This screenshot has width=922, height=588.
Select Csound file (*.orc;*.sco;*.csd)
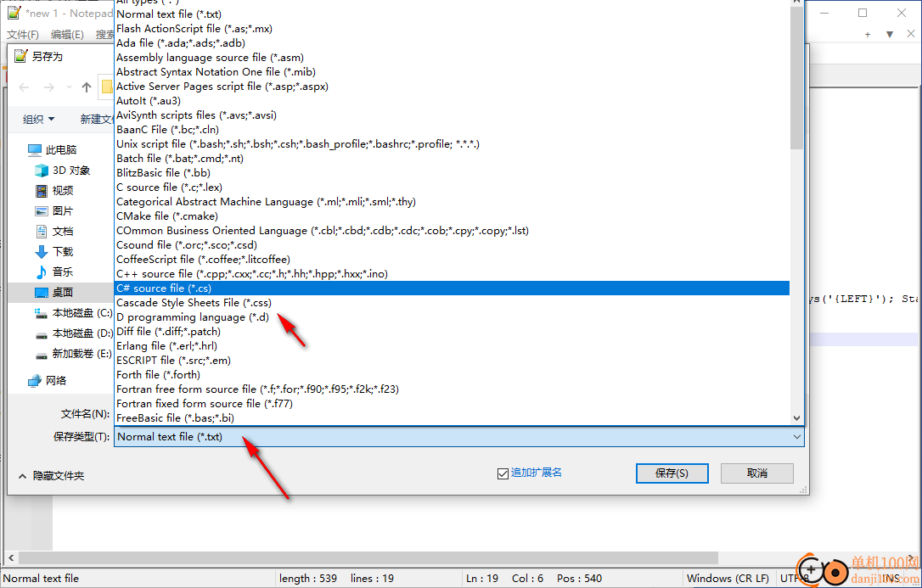452,245
